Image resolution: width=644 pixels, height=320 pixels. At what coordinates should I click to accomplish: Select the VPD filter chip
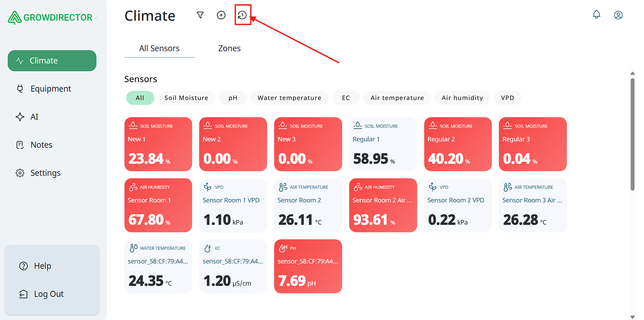507,98
